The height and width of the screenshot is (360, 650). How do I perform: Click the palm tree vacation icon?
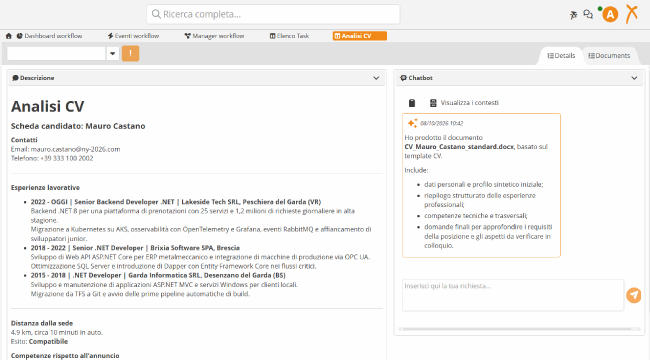coord(573,15)
